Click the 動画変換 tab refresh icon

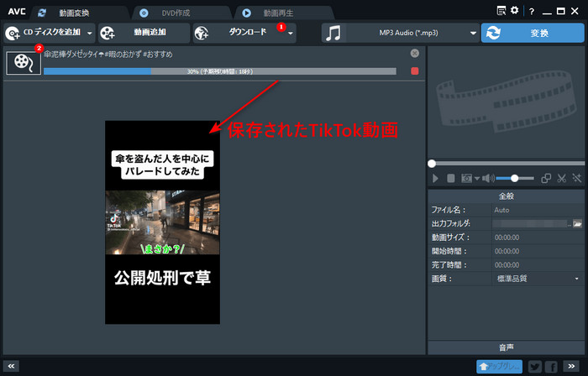coord(42,13)
